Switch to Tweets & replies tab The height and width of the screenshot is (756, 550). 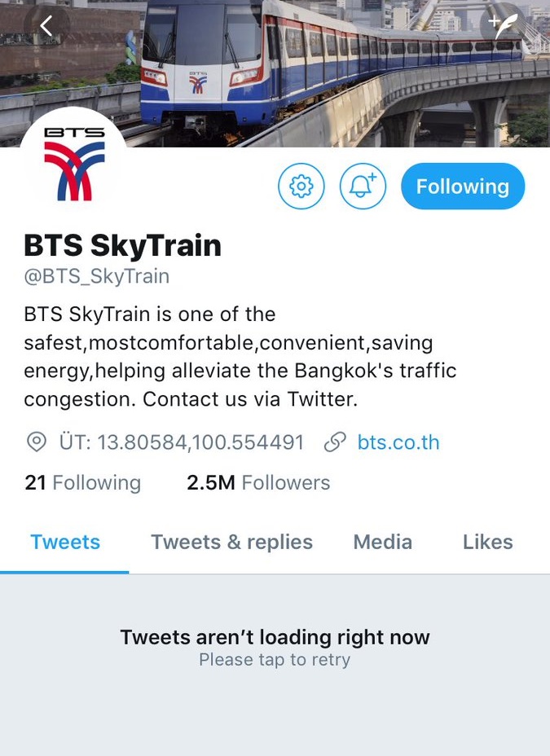coord(232,543)
